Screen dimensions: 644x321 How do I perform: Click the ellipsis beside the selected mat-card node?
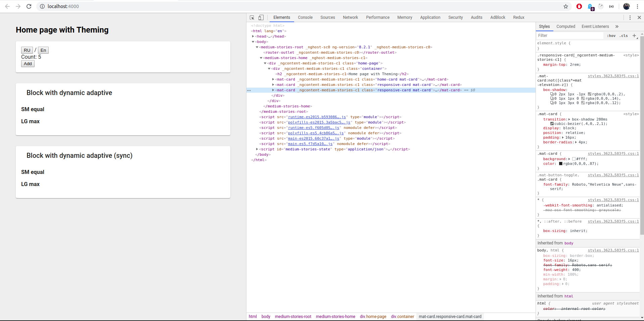coord(249,90)
